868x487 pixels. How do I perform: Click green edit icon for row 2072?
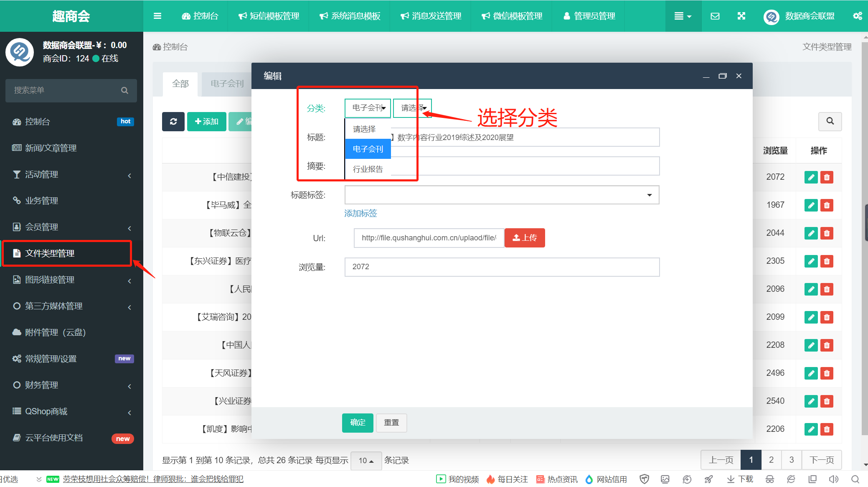point(811,177)
